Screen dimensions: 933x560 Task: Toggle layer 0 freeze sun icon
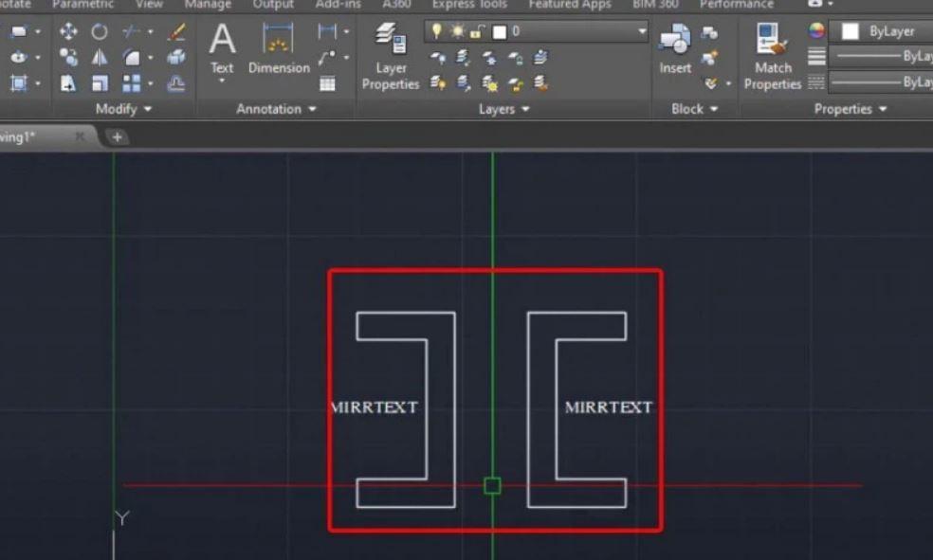457,31
